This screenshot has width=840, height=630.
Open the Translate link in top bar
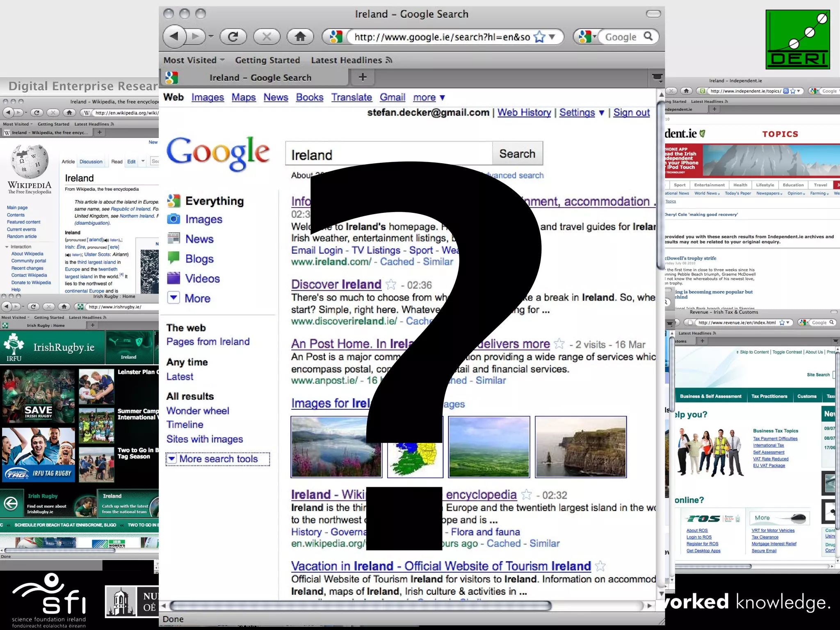352,97
